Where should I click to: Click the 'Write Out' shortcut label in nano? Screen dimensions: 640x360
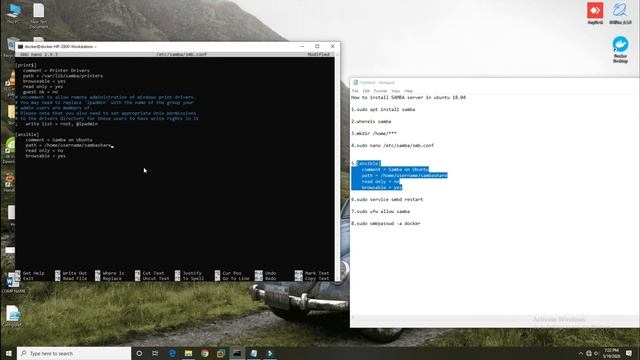(x=74, y=273)
